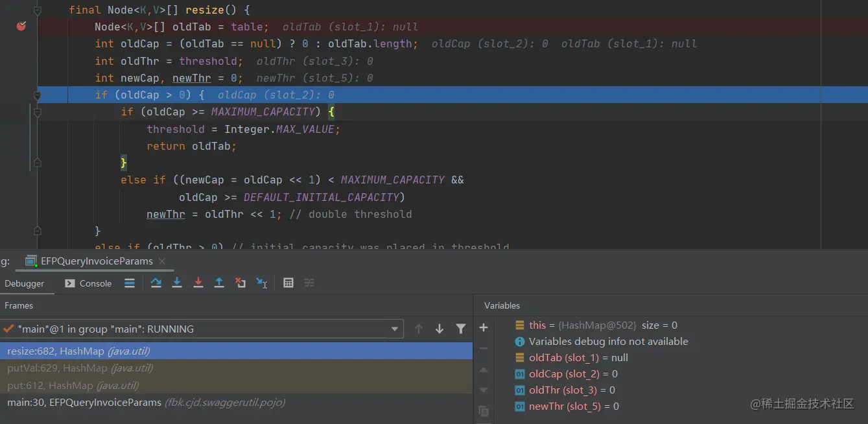Click the Step Out debugger icon
The image size is (868, 424).
[219, 283]
